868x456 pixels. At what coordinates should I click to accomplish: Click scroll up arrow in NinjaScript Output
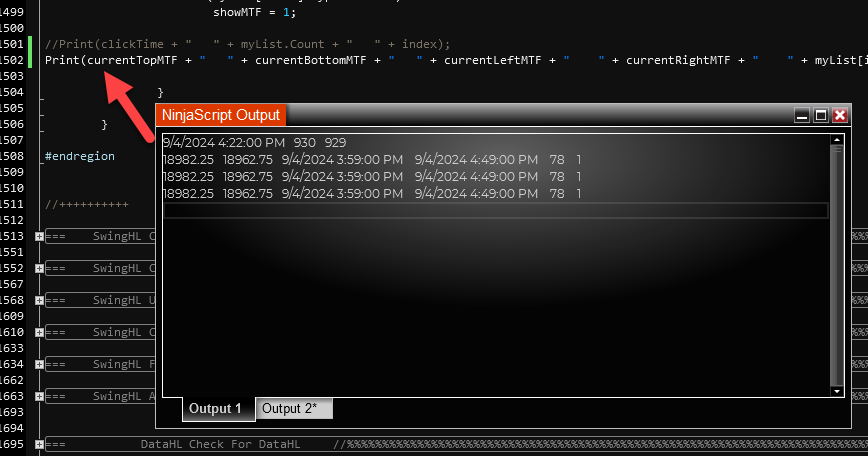click(x=836, y=139)
